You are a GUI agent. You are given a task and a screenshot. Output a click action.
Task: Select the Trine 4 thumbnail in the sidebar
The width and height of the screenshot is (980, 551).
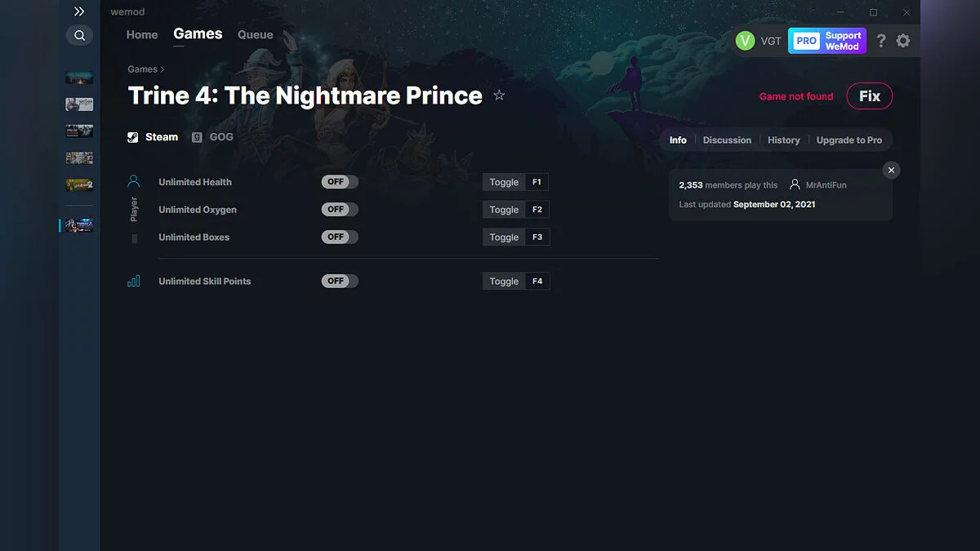coord(78,224)
